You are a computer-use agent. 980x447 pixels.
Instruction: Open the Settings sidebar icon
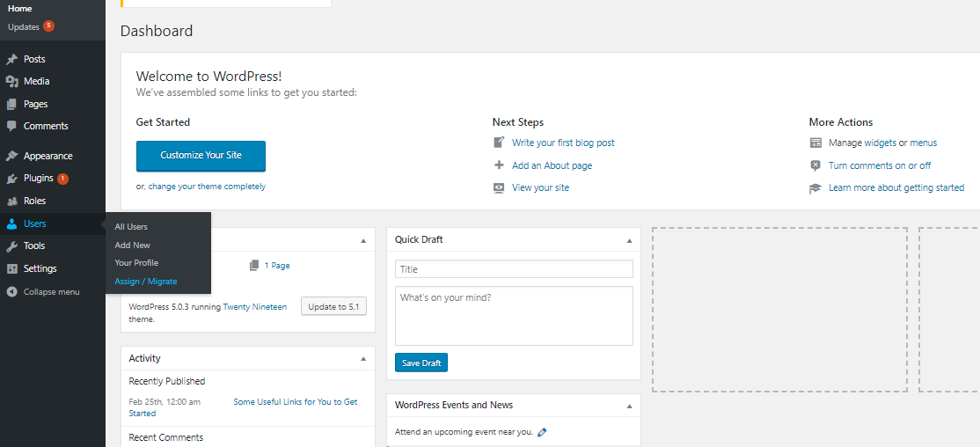(11, 268)
